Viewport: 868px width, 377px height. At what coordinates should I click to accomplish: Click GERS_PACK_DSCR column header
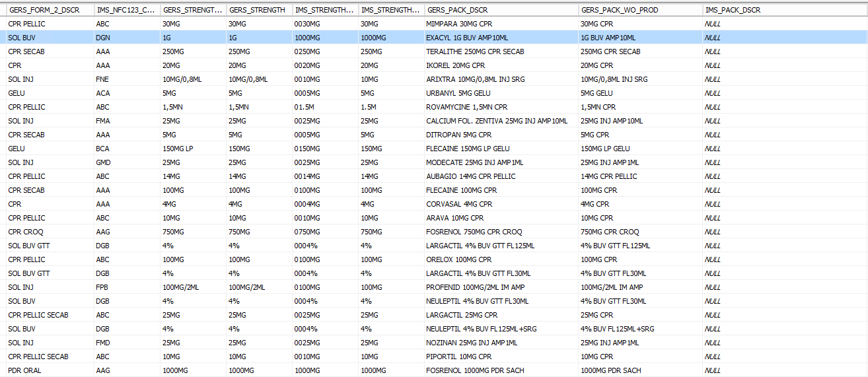point(501,10)
